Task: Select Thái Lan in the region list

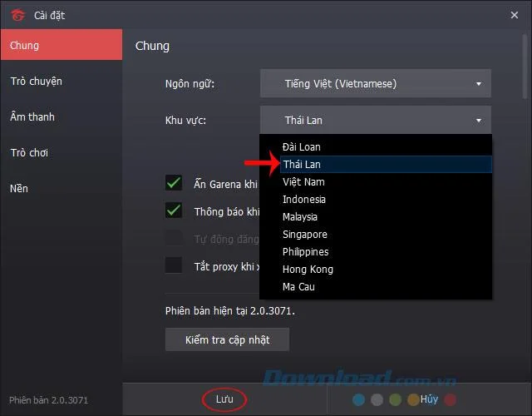Action: [302, 165]
